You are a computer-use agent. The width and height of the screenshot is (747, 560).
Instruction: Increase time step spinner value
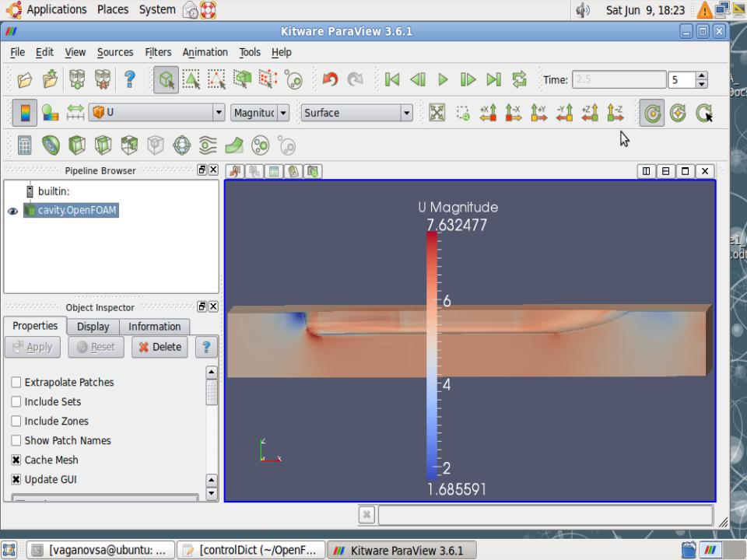(x=701, y=75)
